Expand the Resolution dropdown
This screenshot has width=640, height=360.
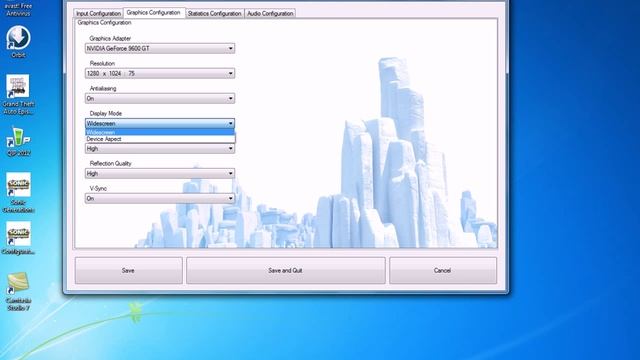(160, 73)
